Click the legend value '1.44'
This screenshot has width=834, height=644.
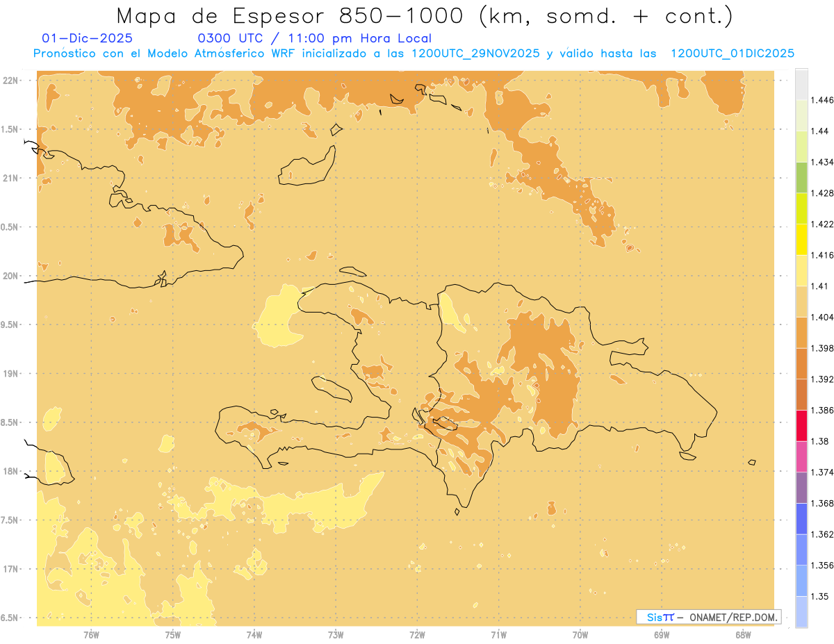[x=820, y=131]
